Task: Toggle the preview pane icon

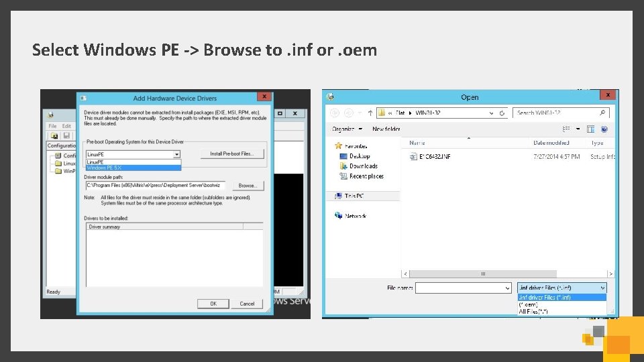Action: click(x=590, y=129)
